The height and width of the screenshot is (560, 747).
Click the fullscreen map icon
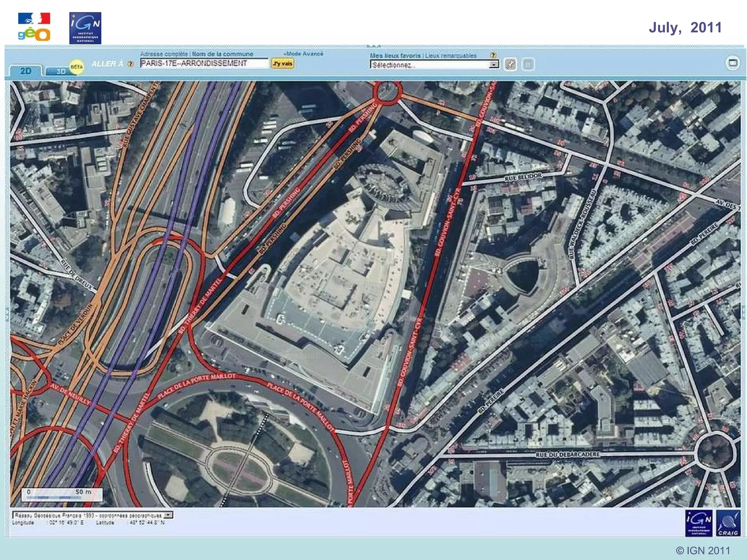(x=732, y=63)
